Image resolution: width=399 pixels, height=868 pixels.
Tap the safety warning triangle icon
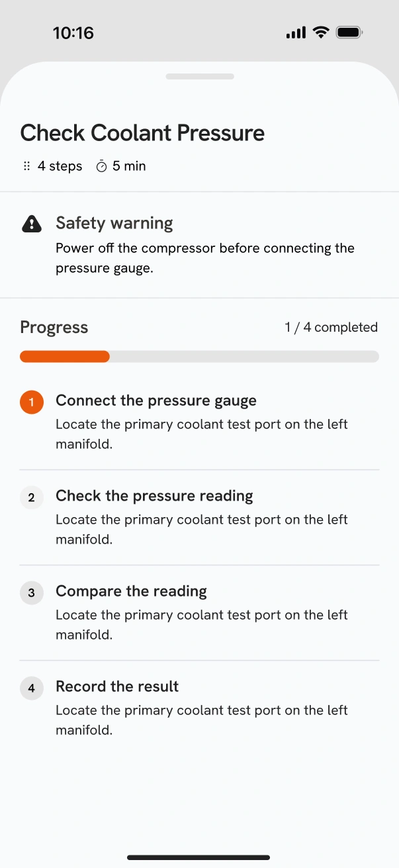32,224
